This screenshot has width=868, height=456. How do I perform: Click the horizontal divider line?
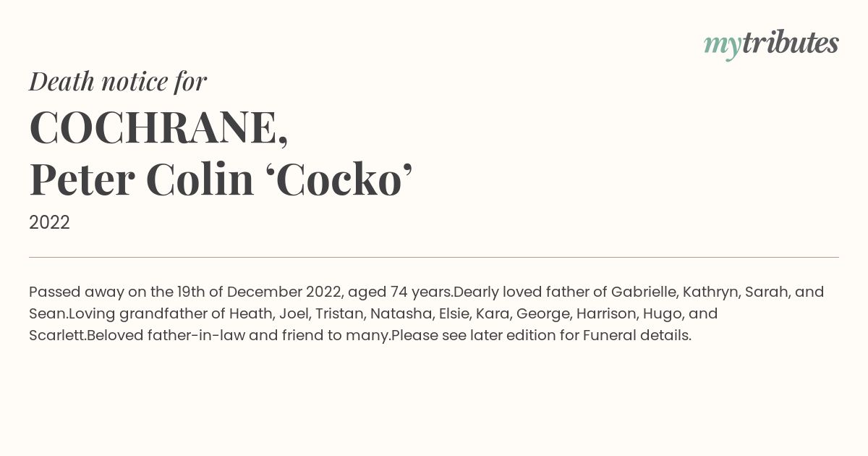pos(434,257)
